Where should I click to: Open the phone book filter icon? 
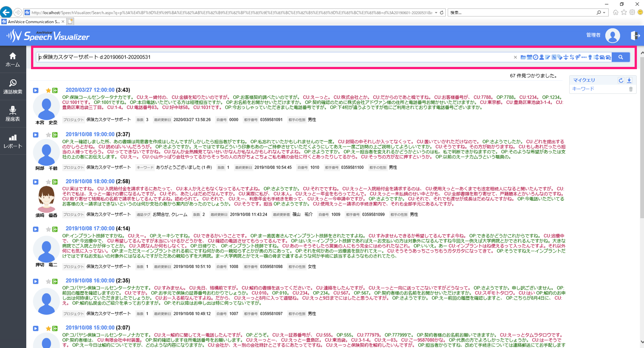554,57
